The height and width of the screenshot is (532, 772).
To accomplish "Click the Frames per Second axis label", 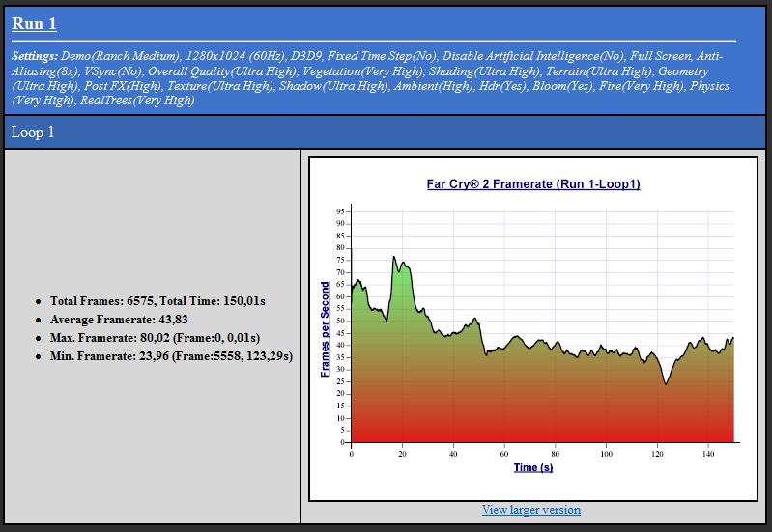I will point(325,329).
